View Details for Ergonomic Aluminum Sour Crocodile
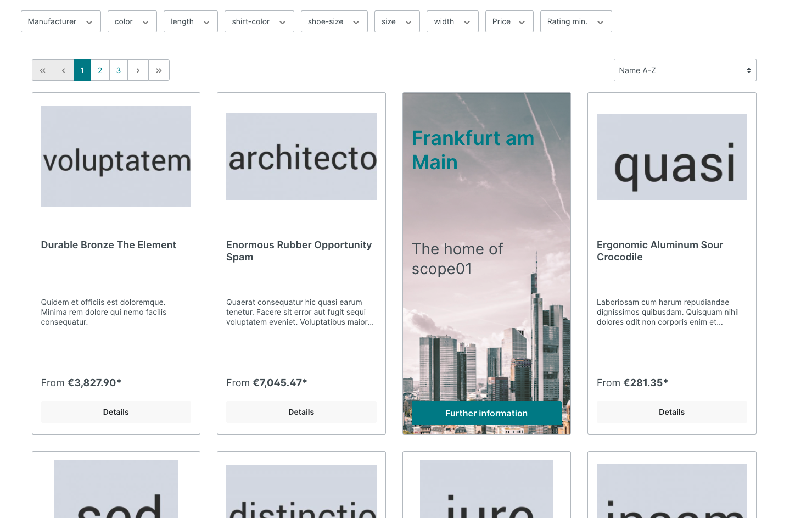 (x=671, y=412)
